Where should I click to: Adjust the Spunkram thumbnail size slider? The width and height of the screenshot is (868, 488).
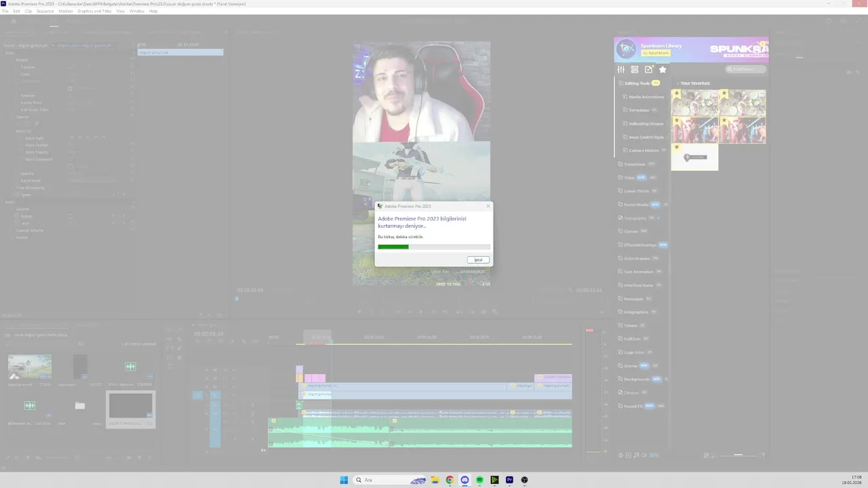tap(738, 455)
